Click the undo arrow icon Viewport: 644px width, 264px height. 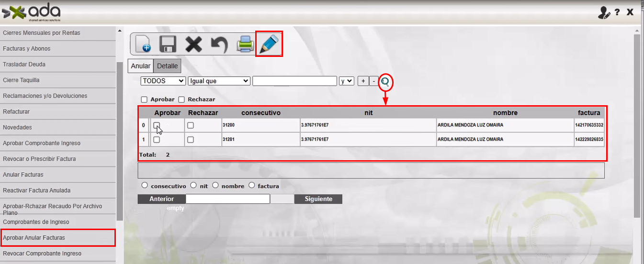[x=219, y=44]
